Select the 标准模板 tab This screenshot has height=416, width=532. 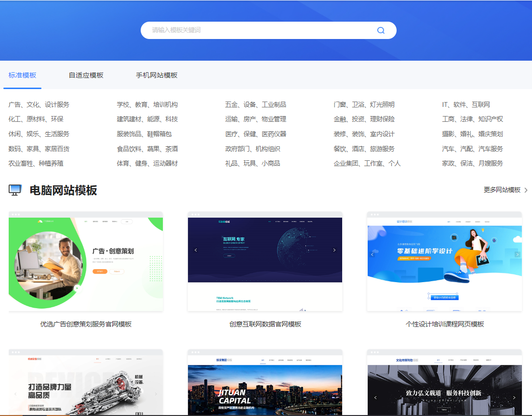click(x=22, y=75)
